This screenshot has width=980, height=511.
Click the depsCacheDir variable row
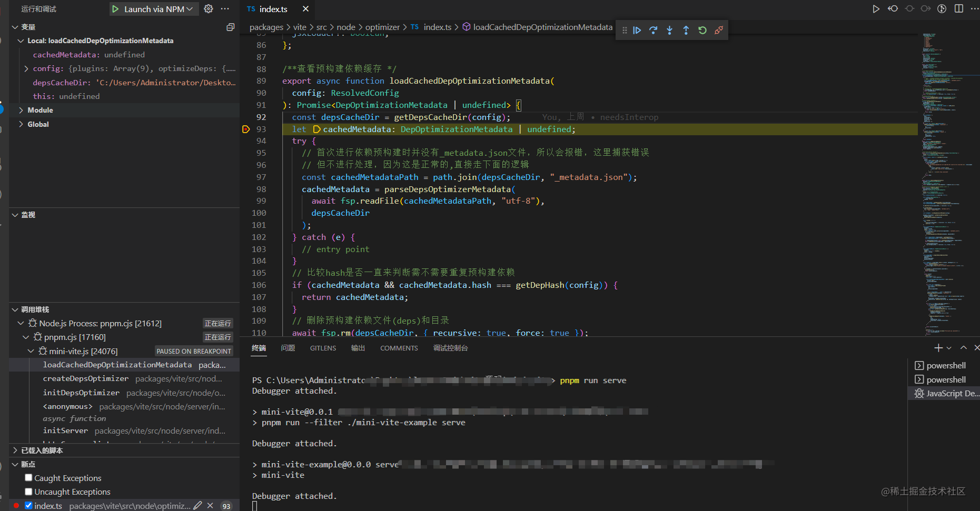[x=124, y=83]
